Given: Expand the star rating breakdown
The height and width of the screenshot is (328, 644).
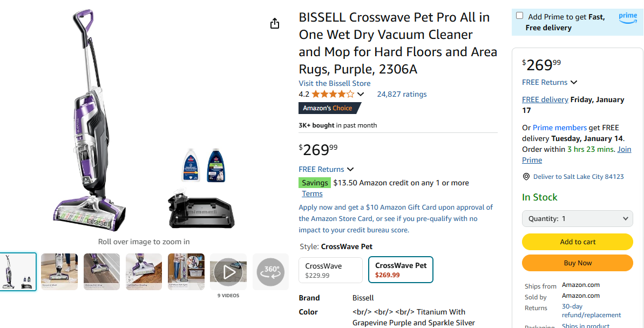Looking at the screenshot, I should tap(361, 93).
